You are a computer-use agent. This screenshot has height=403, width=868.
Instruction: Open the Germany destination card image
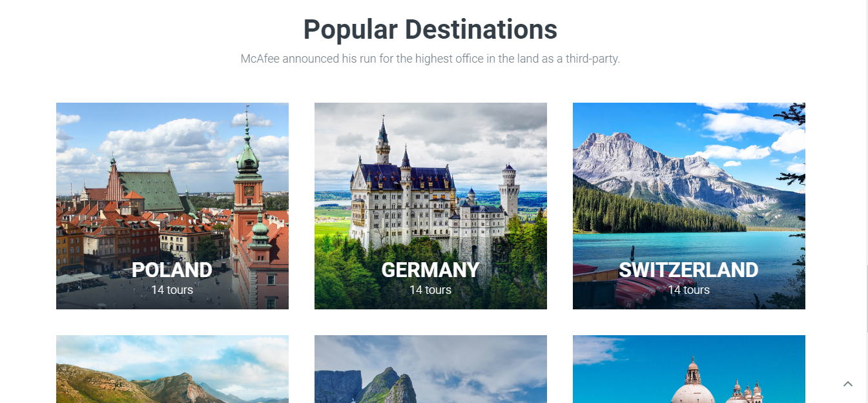click(431, 206)
